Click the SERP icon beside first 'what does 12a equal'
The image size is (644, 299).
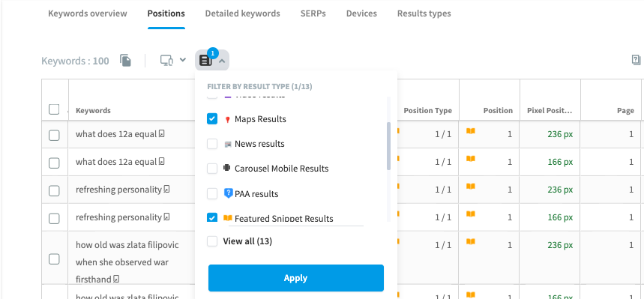(162, 134)
